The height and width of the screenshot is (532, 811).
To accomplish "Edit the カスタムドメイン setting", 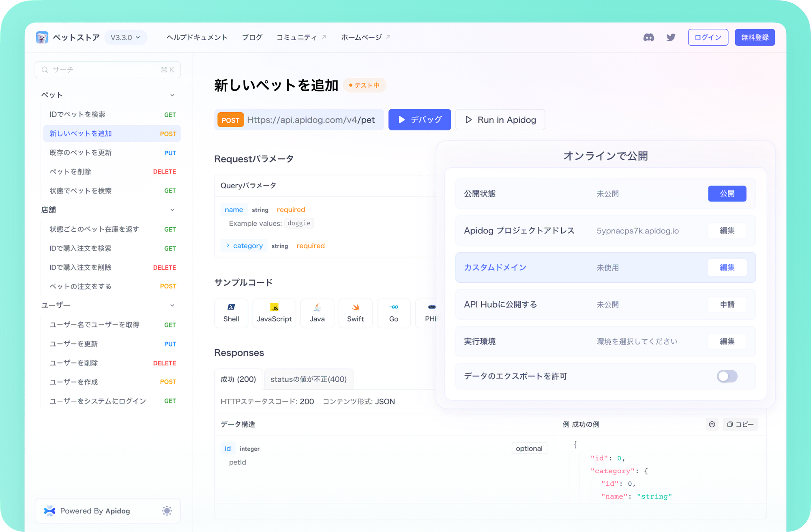I will pos(727,267).
